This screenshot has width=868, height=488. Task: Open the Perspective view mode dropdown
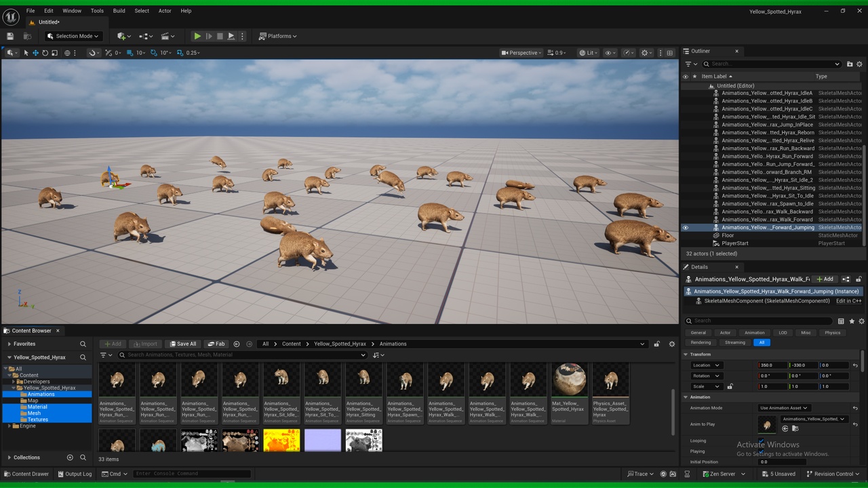(521, 53)
